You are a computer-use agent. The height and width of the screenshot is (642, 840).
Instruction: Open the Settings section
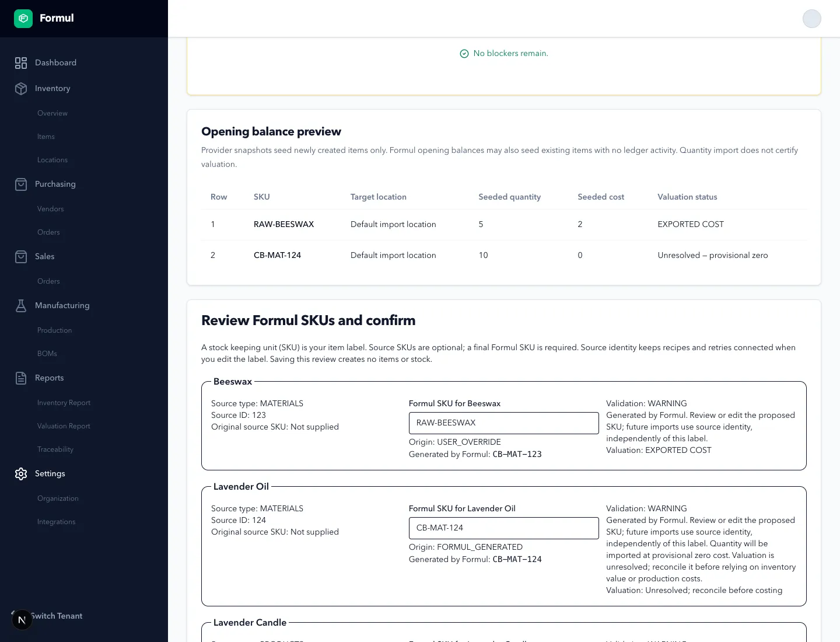click(50, 474)
